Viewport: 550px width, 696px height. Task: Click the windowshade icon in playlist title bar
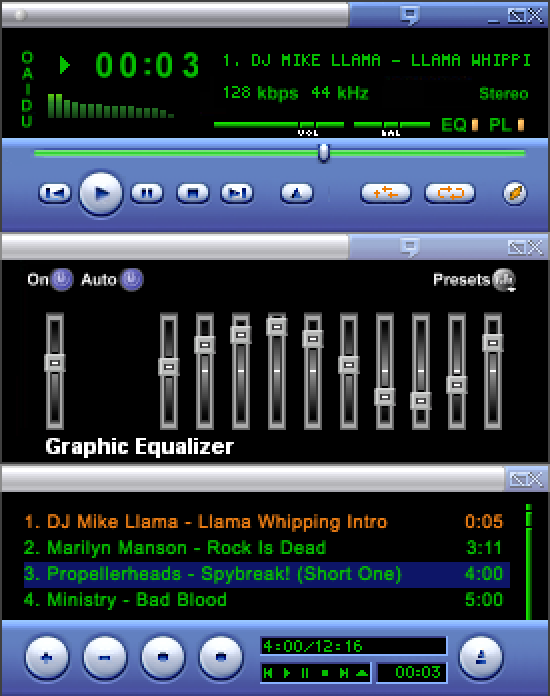coord(518,479)
